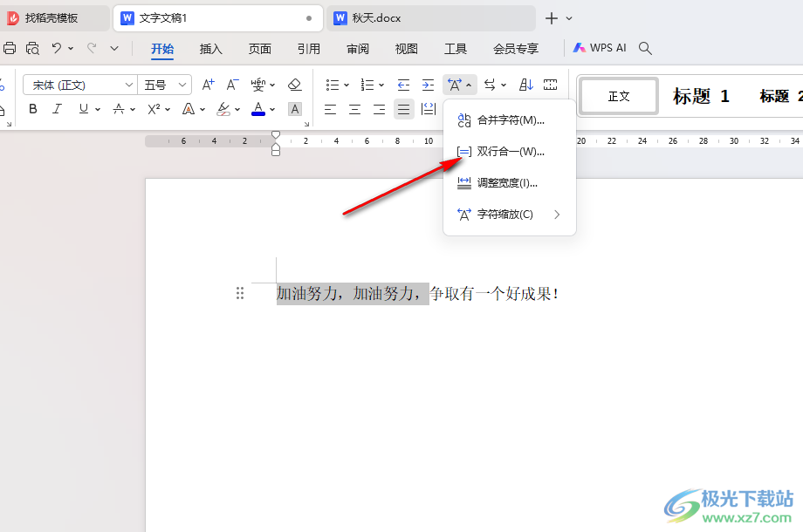The height and width of the screenshot is (532, 803).
Task: Open the undo history dropdown arrow
Action: pos(71,48)
